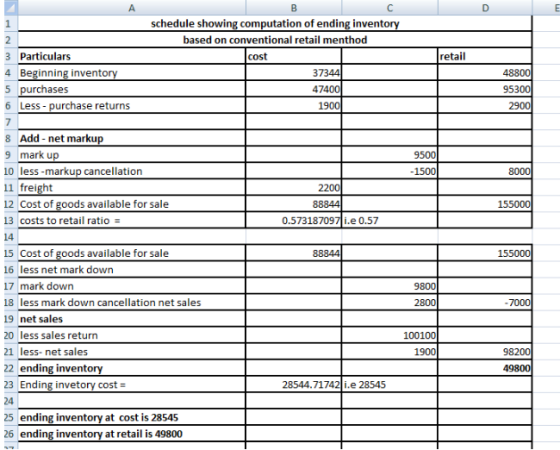Select net markup value 8000
560x450 pixels.
[x=485, y=171]
